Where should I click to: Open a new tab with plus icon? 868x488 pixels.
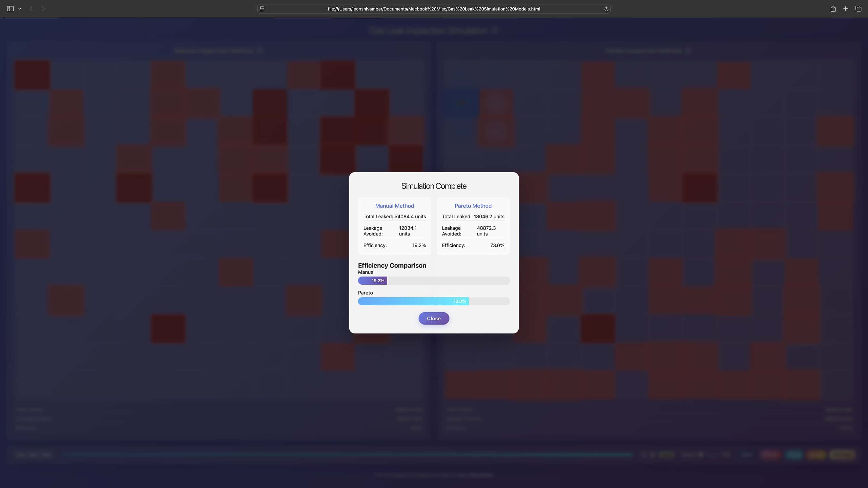click(846, 9)
